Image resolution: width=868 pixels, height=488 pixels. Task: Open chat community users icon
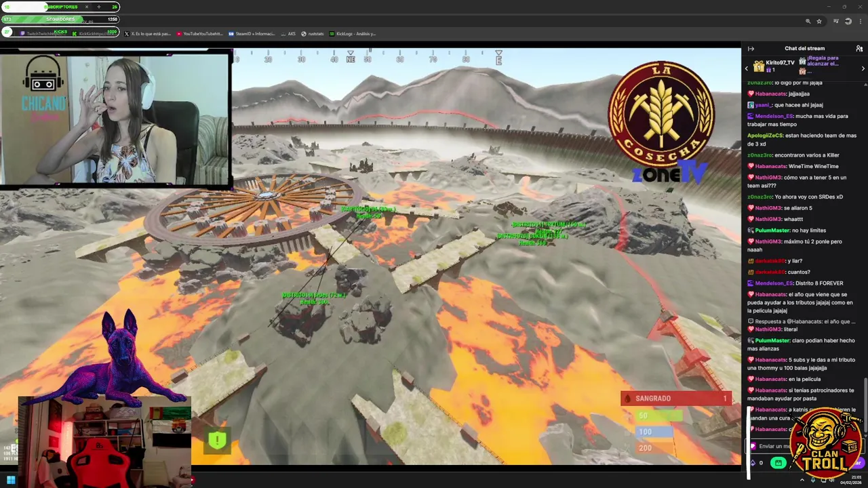pos(859,49)
